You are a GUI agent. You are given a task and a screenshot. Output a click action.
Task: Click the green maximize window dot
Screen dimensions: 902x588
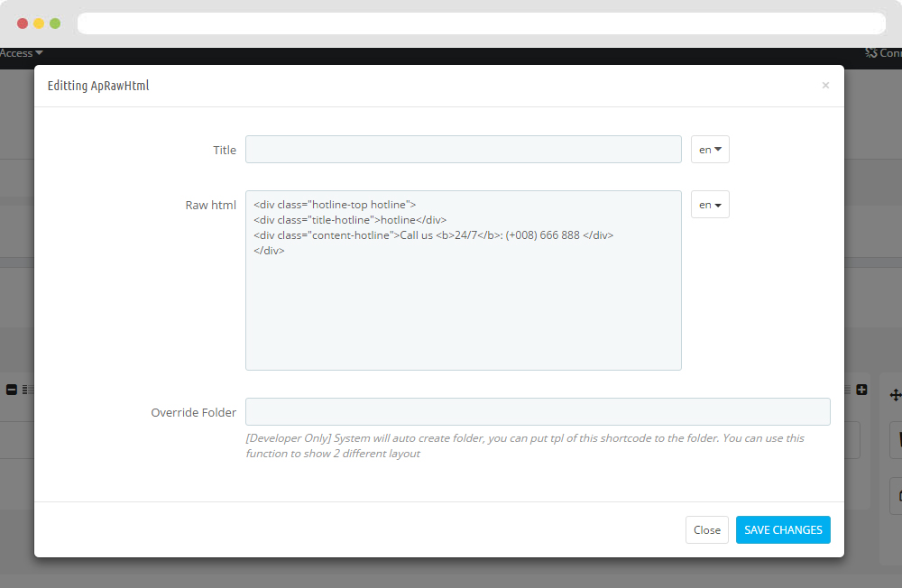tap(55, 23)
